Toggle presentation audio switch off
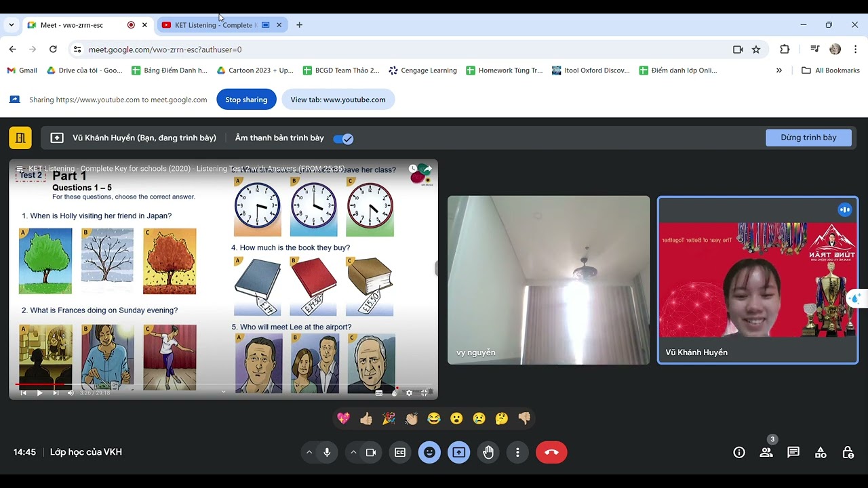The image size is (868, 488). pos(343,139)
